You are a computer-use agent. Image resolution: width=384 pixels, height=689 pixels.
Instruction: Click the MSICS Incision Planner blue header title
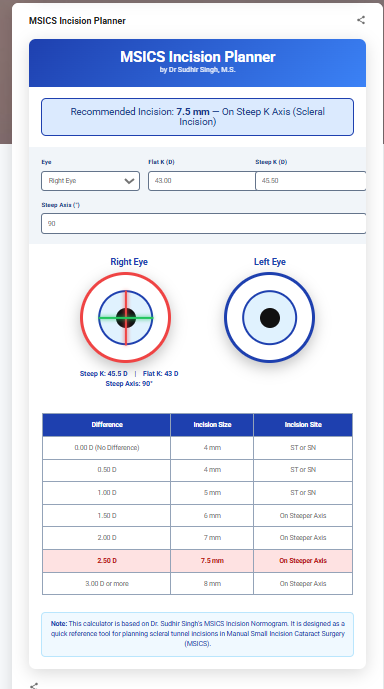[x=198, y=57]
